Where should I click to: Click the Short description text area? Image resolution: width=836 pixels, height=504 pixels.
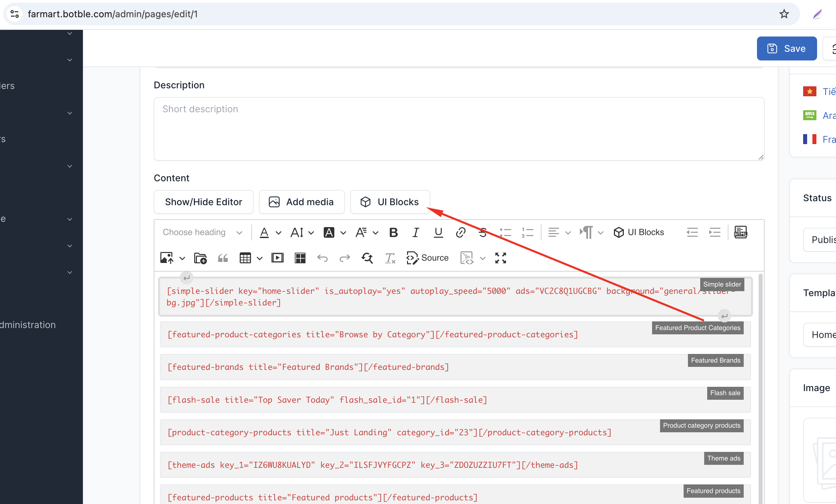point(459,128)
